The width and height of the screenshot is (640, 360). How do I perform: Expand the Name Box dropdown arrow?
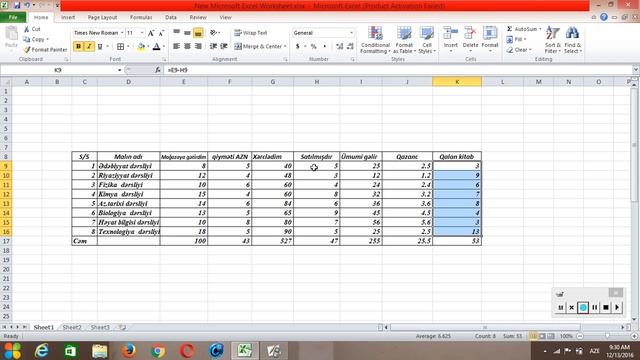point(119,70)
